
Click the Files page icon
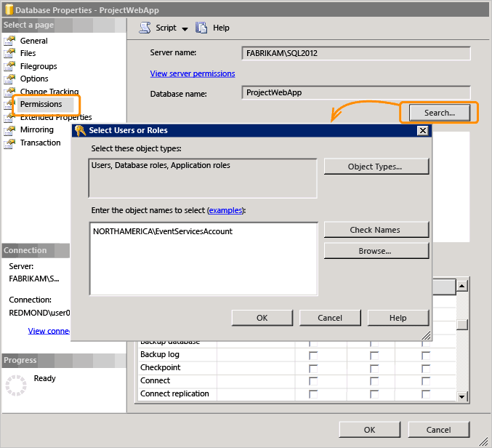coord(9,53)
